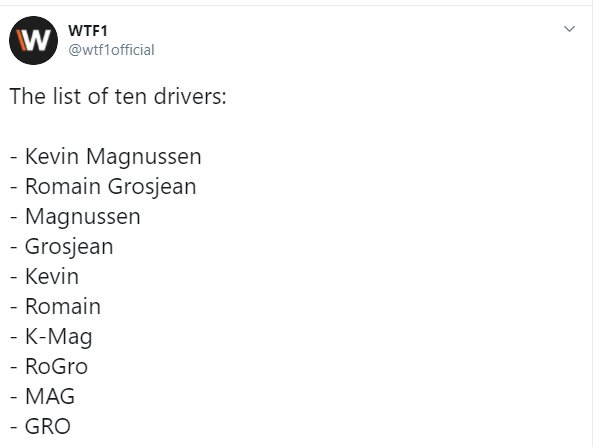
Task: Click the @wtf1official handle
Action: 111,50
